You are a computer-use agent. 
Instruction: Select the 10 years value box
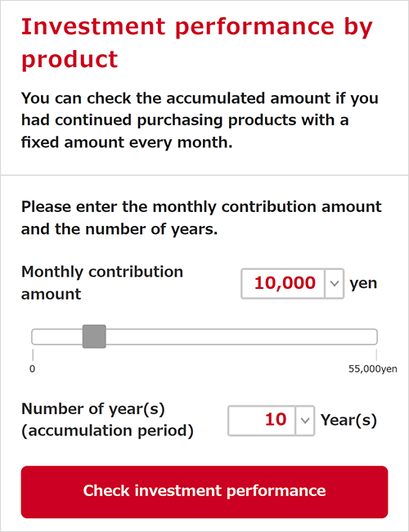pyautogui.click(x=262, y=421)
